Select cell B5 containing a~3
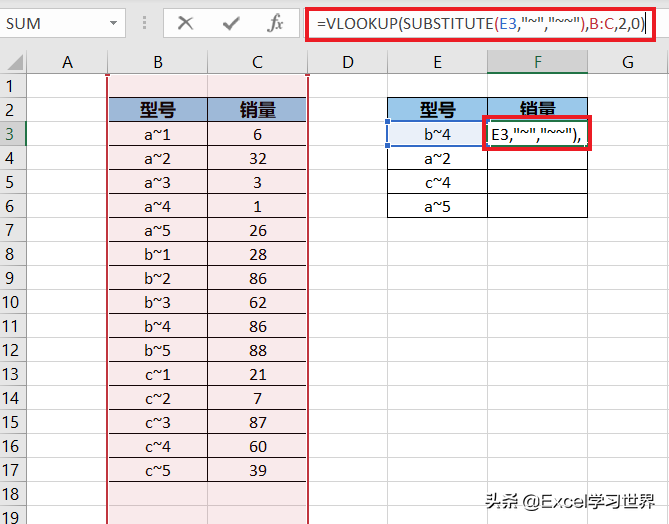669x524 pixels. pyautogui.click(x=158, y=182)
